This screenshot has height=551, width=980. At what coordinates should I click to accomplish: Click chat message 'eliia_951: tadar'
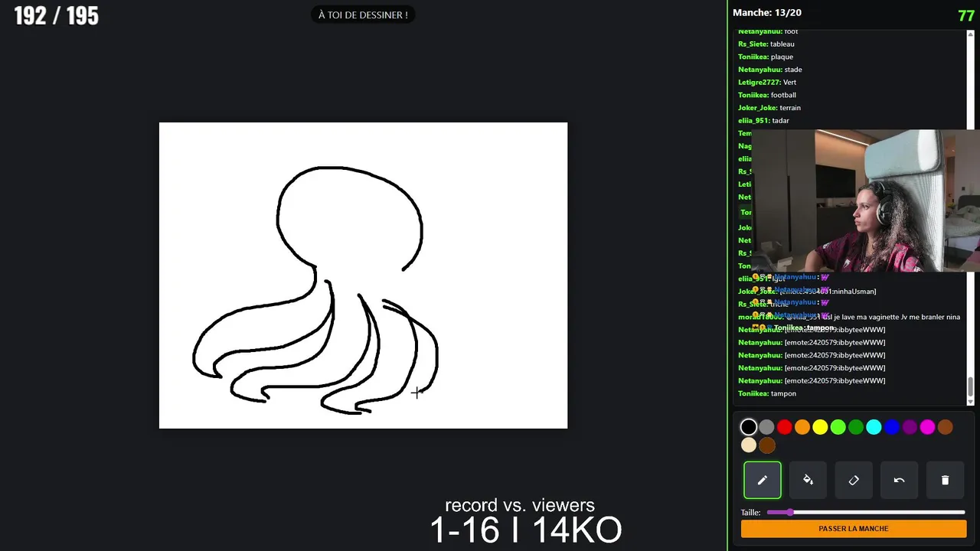pos(763,121)
